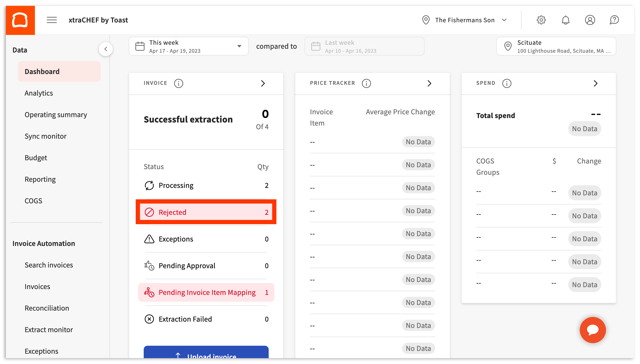Open the user account icon
This screenshot has width=640, height=364.
point(590,20)
